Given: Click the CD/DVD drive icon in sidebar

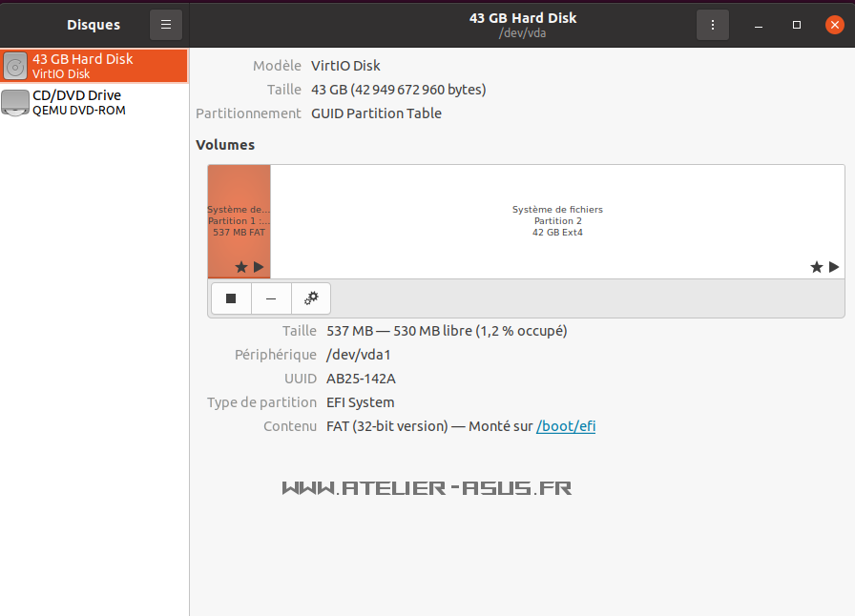Looking at the screenshot, I should click(15, 102).
